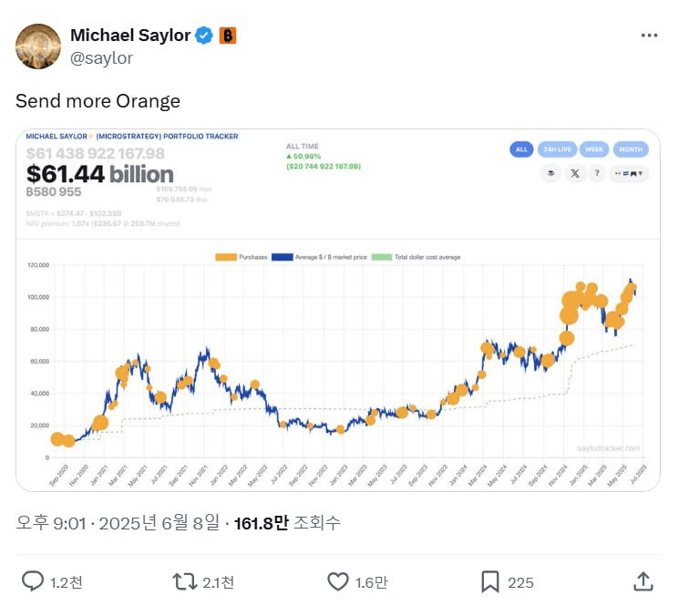Open the three-dot more options menu
This screenshot has height=616, width=678.
point(649,36)
